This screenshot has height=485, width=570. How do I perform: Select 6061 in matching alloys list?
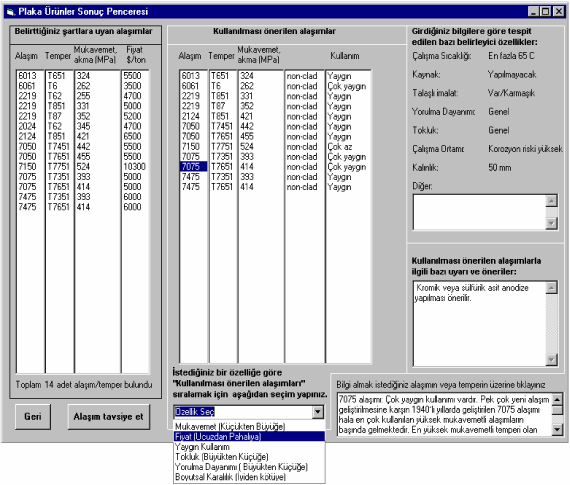[x=27, y=86]
